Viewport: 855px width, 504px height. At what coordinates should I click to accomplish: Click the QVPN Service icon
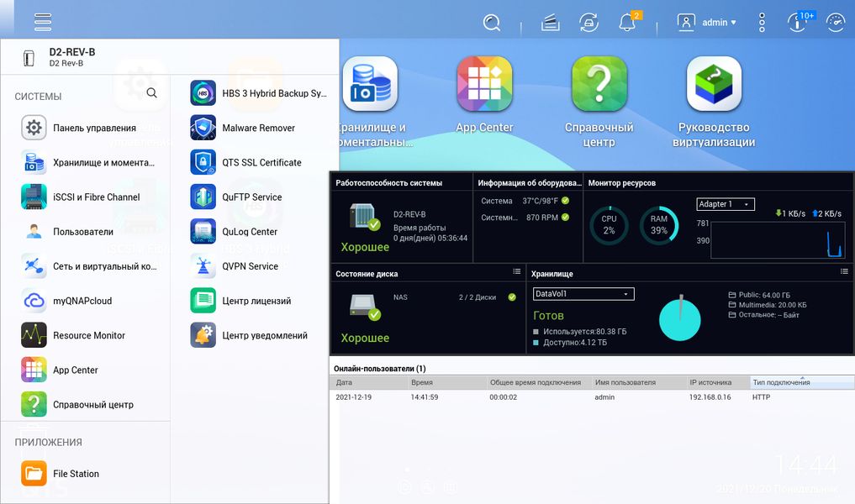point(203,266)
